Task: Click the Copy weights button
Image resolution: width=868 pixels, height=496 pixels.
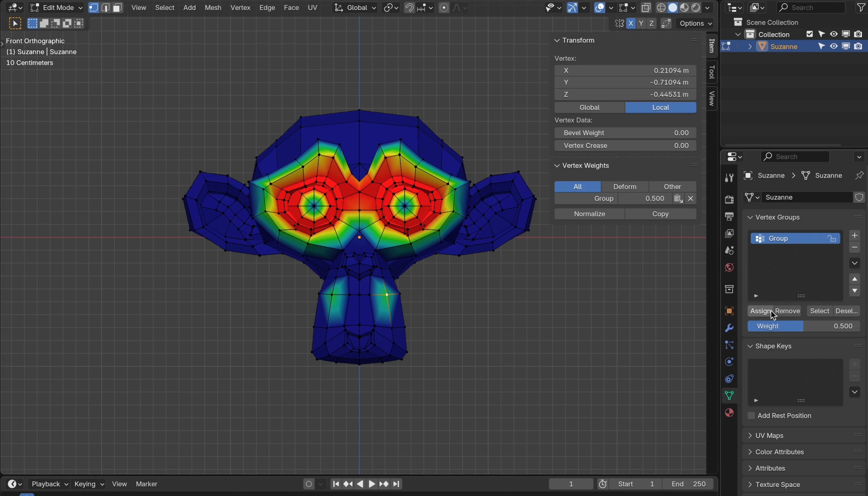Action: [661, 214]
